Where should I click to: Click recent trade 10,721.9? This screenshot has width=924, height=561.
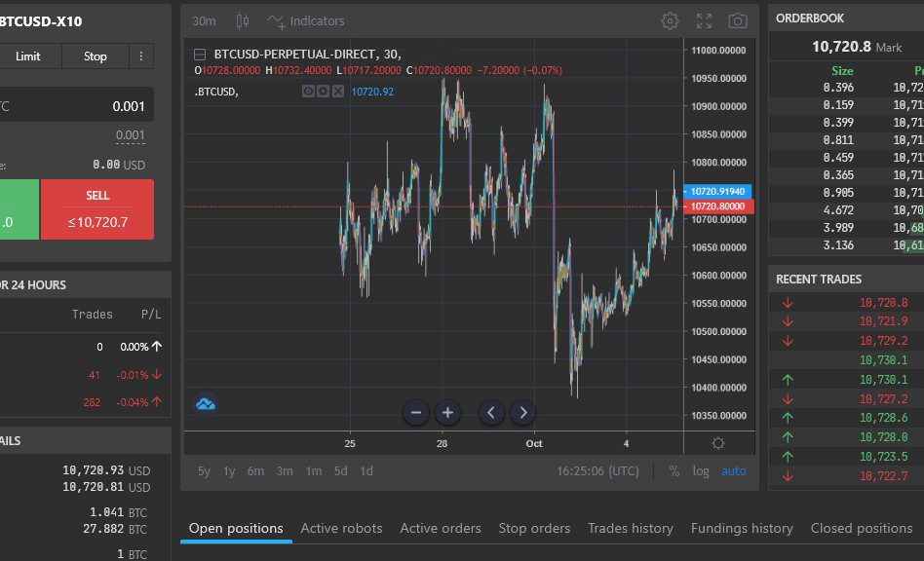point(883,321)
